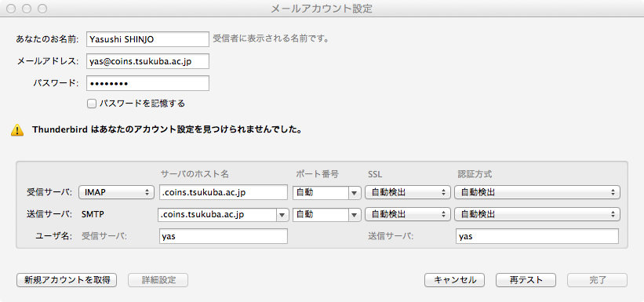Click the yellow warning triangle icon
Image resolution: width=644 pixels, height=302 pixels.
17,130
